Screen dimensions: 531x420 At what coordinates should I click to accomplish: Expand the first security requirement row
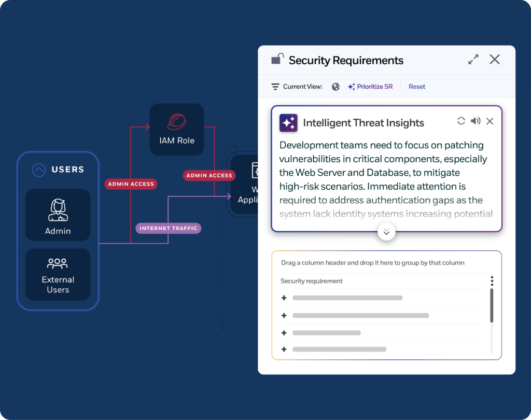(x=284, y=298)
